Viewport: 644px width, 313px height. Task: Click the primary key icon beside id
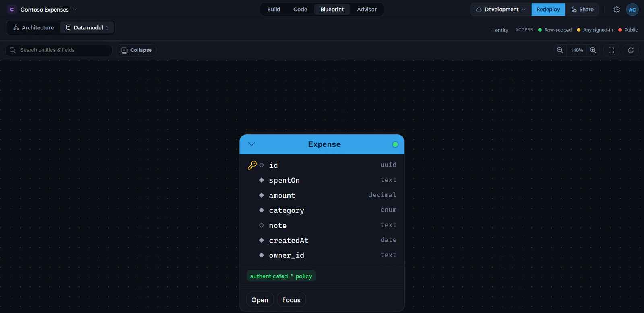click(252, 165)
